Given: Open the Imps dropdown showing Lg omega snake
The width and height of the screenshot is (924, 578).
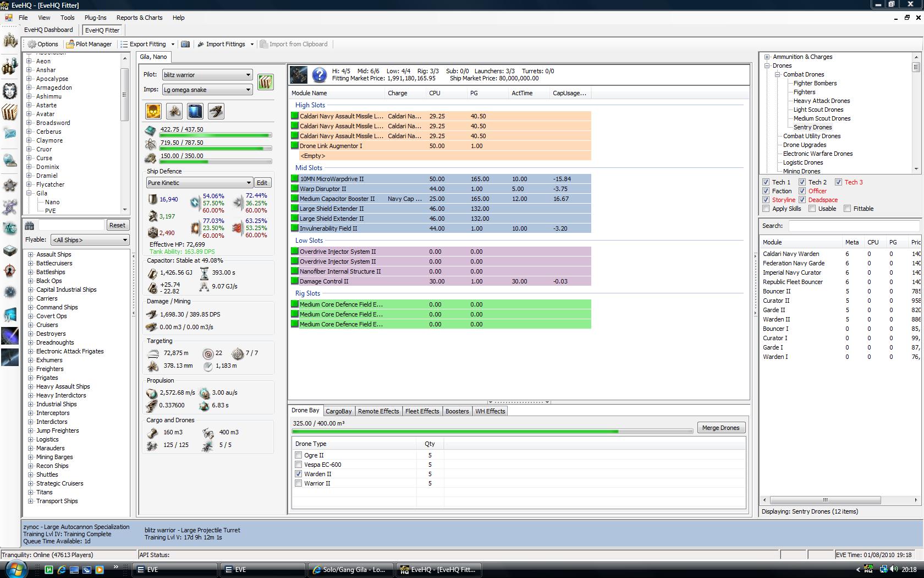Looking at the screenshot, I should click(x=207, y=90).
